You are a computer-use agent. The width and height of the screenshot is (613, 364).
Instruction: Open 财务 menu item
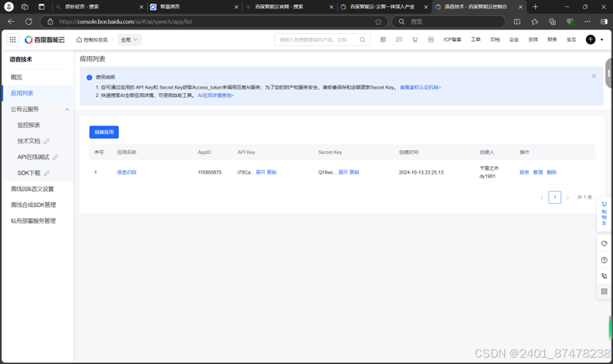coord(552,40)
